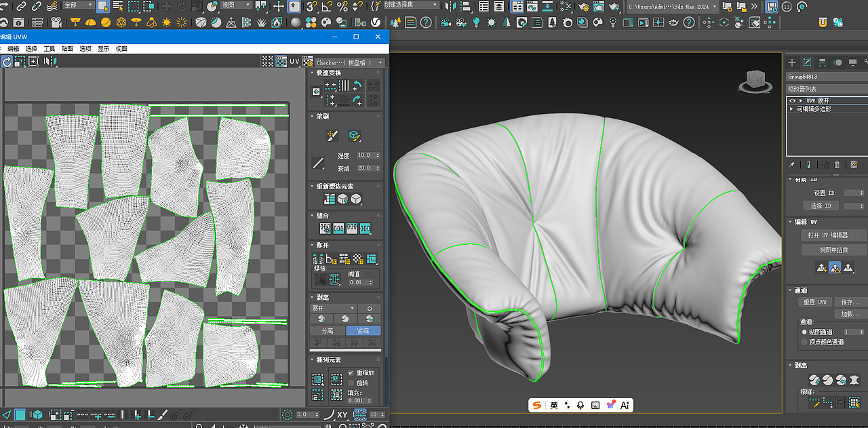Select the UV paint brush tool

tap(332, 136)
